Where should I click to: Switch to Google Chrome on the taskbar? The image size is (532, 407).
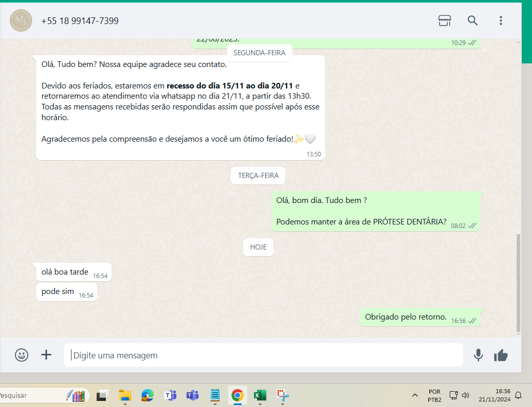(x=238, y=395)
